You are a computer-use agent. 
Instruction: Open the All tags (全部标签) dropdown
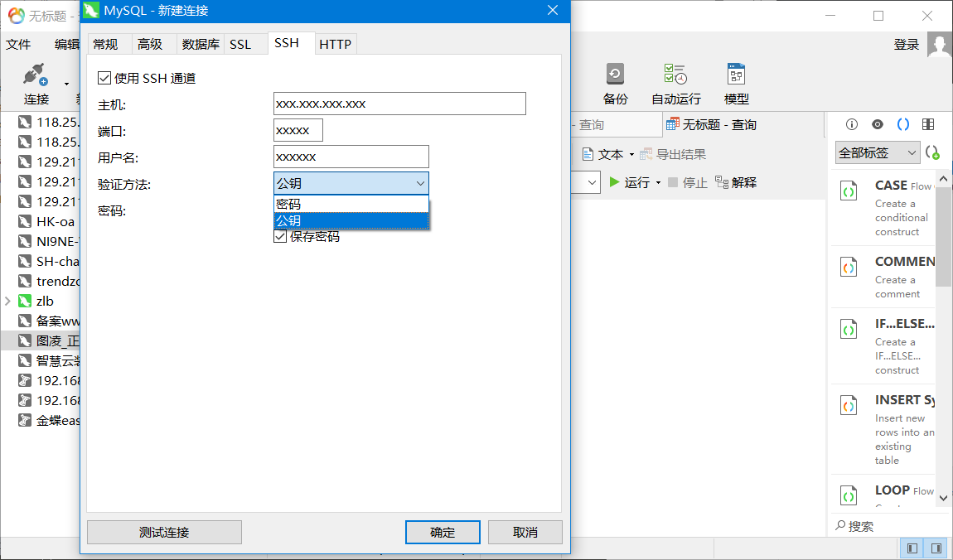877,152
